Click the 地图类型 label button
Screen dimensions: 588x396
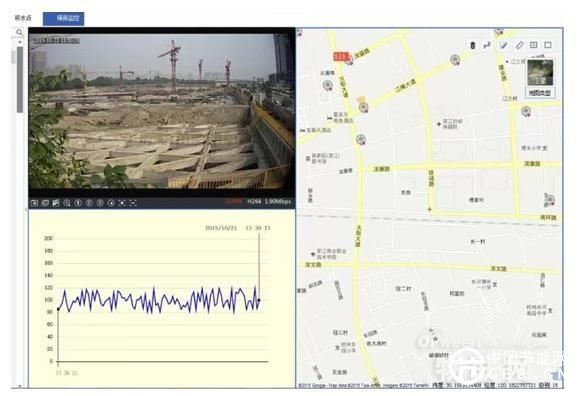(x=540, y=93)
